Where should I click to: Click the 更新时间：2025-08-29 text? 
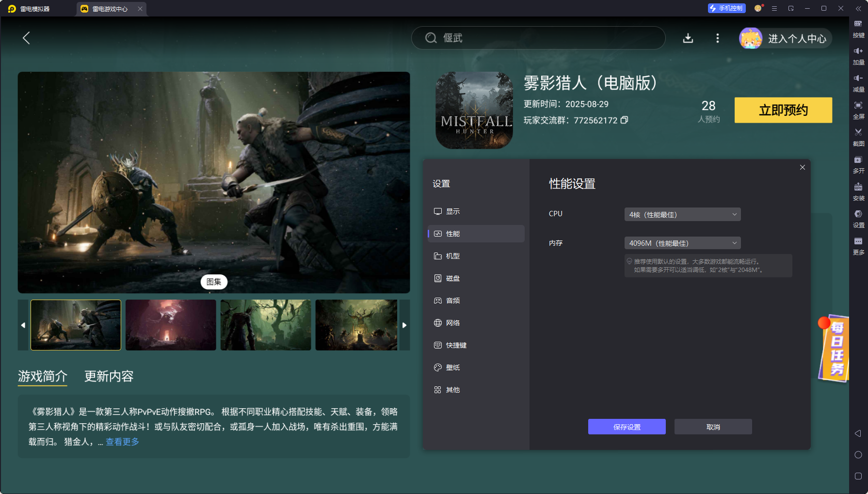(566, 104)
